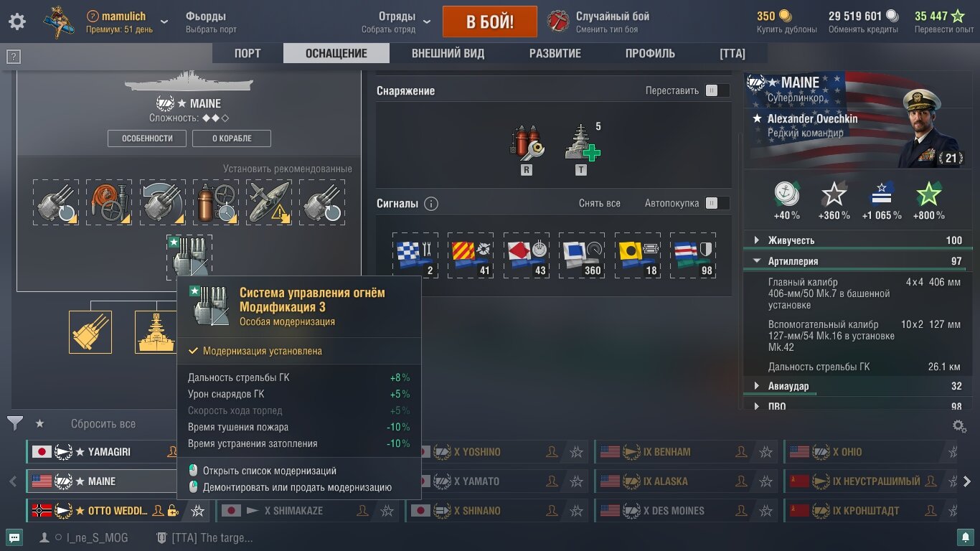Start battle with В БОЙ! button
The width and height of the screenshot is (980, 551).
coord(490,22)
